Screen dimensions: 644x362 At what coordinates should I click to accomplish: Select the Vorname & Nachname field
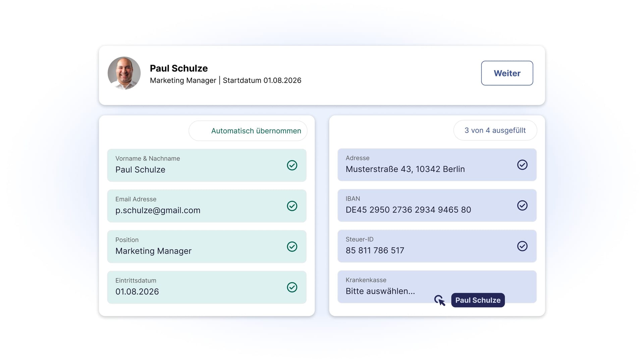[207, 165]
